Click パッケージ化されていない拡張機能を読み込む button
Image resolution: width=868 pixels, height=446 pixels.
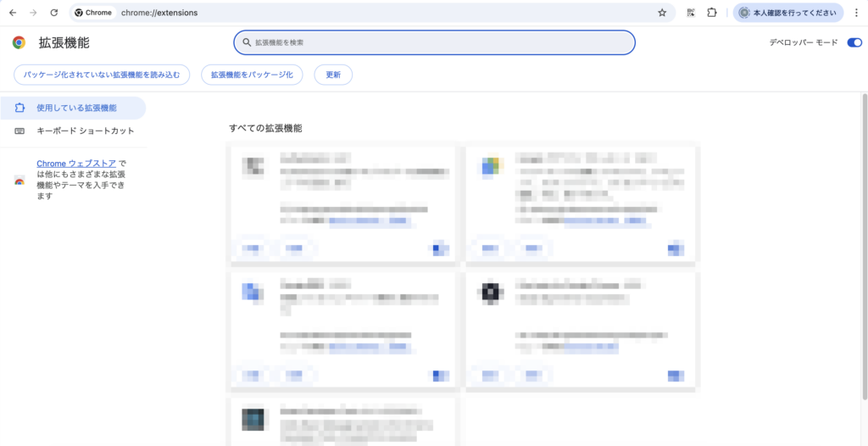pyautogui.click(x=102, y=75)
